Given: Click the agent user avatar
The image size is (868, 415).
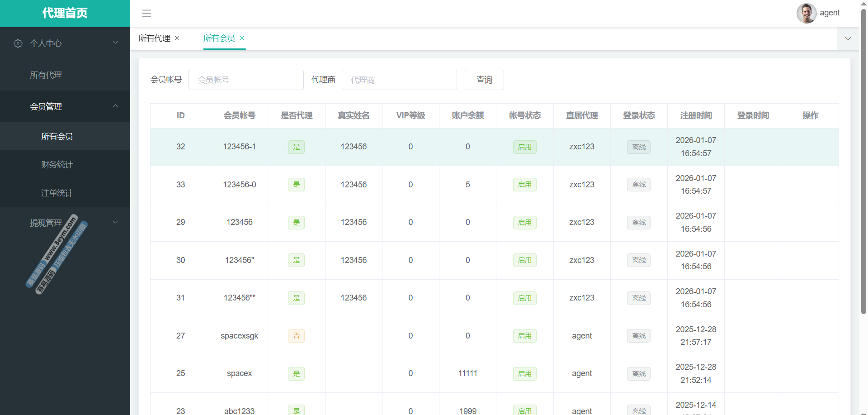Looking at the screenshot, I should [x=806, y=13].
